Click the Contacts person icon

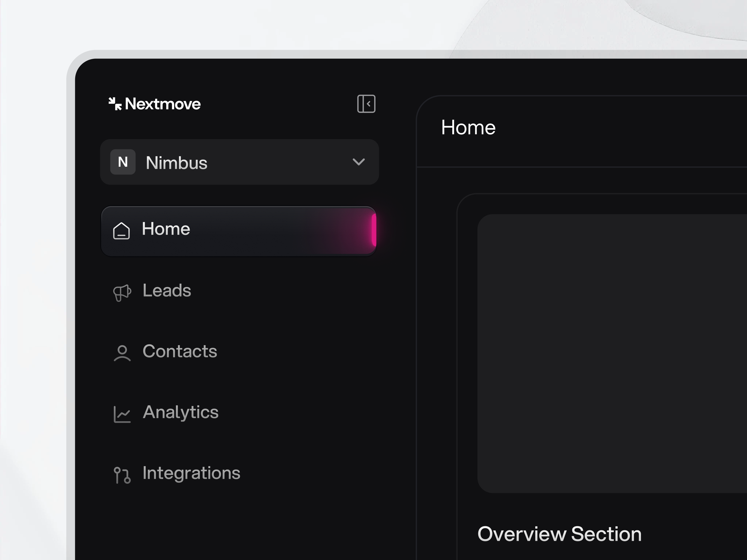122,353
